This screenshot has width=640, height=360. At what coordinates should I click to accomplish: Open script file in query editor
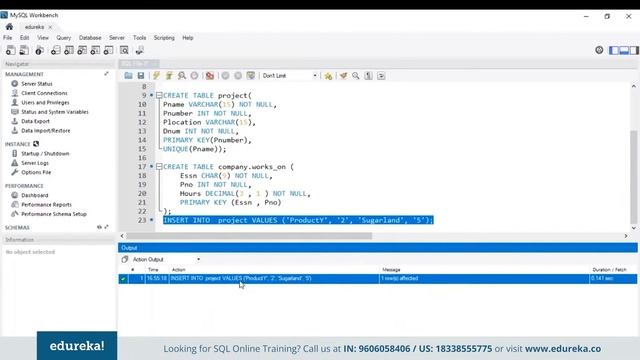pyautogui.click(x=128, y=76)
